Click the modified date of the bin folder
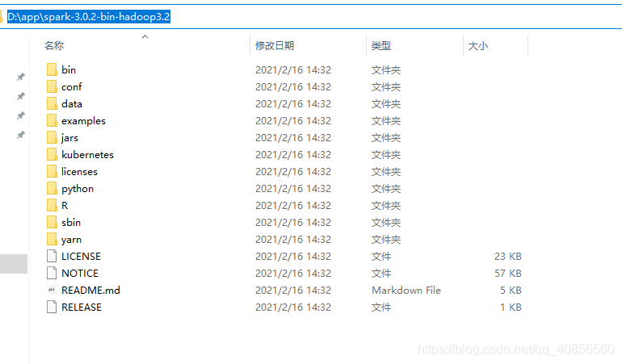Viewport: 622px width, 364px height. (x=293, y=69)
